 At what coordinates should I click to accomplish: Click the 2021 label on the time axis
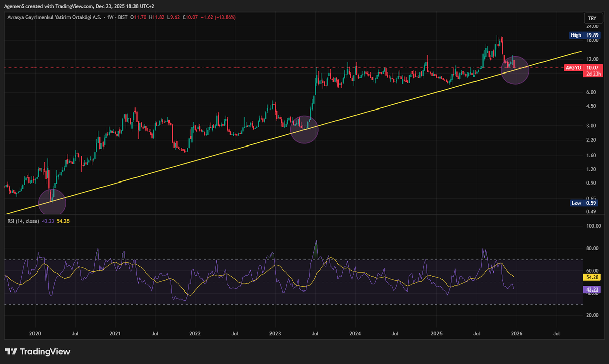(115, 334)
